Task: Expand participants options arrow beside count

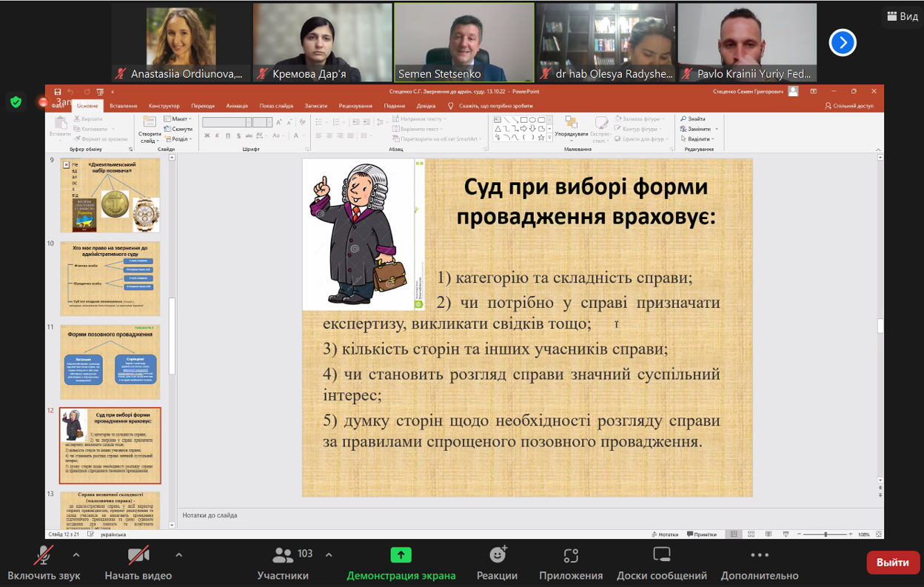Action: (329, 554)
